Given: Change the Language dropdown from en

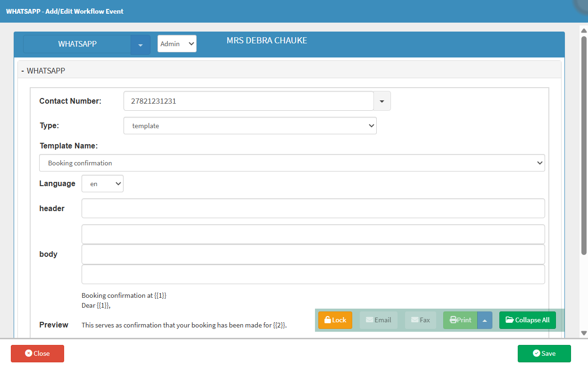Looking at the screenshot, I should [102, 184].
